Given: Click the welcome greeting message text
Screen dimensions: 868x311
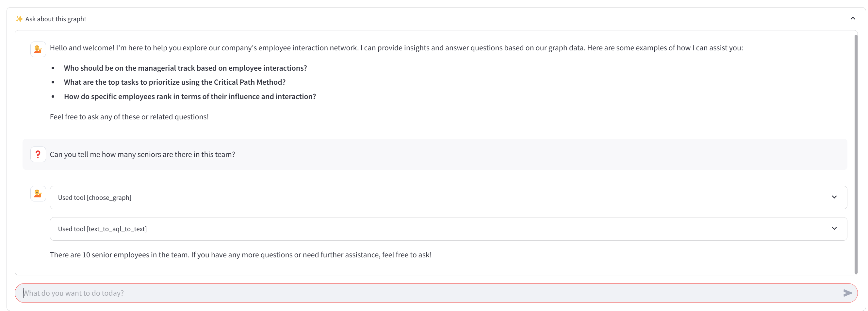Looking at the screenshot, I should point(396,48).
